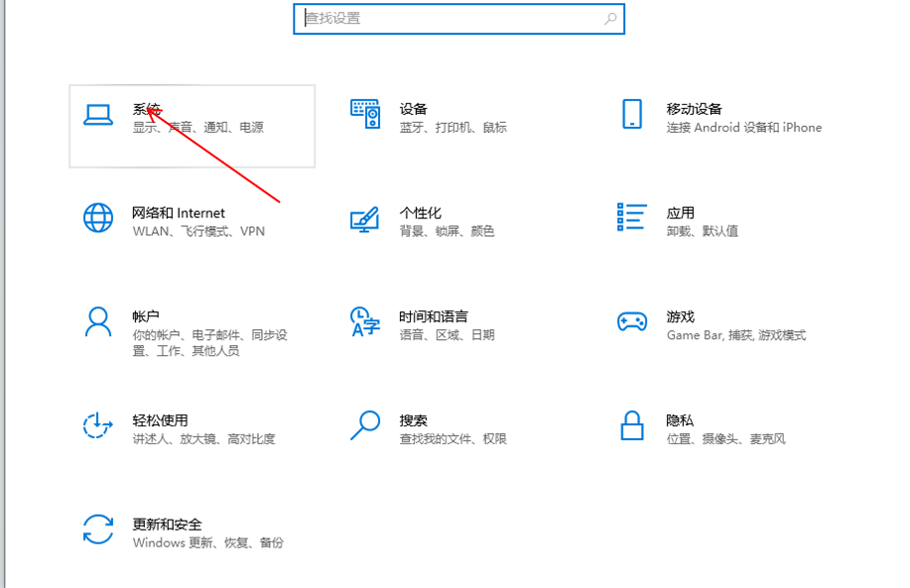Click the person icon for 帐户
Screen dimensions: 910x588
(x=98, y=322)
